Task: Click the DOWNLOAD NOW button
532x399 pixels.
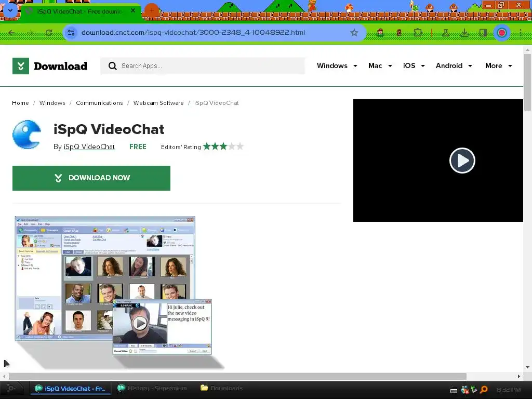Action: click(91, 178)
